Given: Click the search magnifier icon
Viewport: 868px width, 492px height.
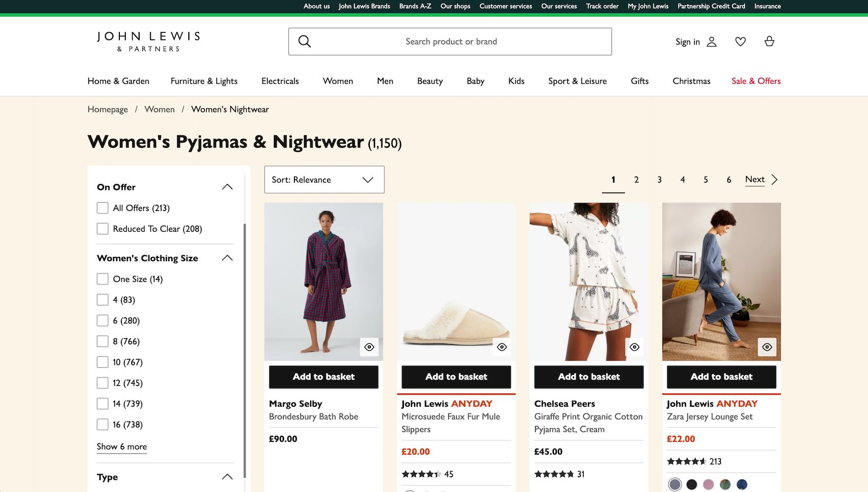Looking at the screenshot, I should (x=305, y=41).
